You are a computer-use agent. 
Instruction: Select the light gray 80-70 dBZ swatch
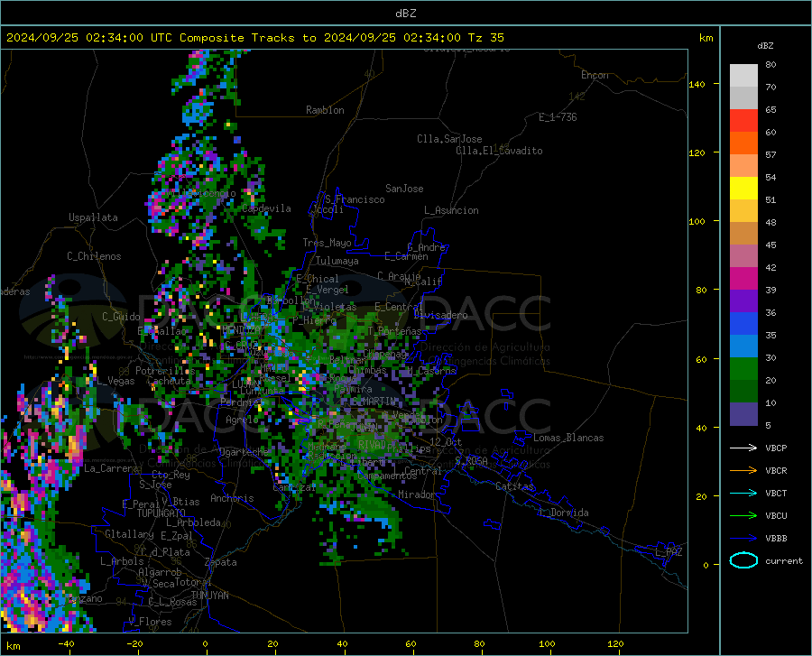[x=743, y=76]
